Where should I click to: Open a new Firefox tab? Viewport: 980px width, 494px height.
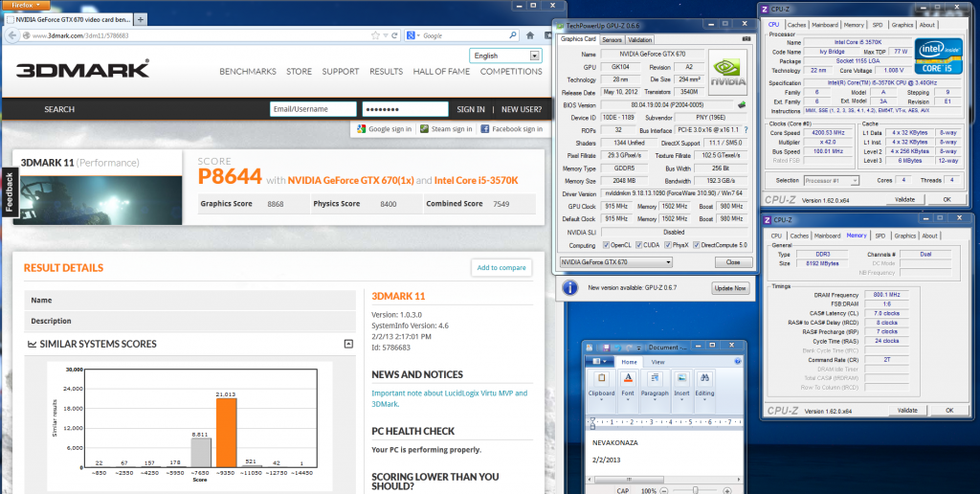[141, 19]
